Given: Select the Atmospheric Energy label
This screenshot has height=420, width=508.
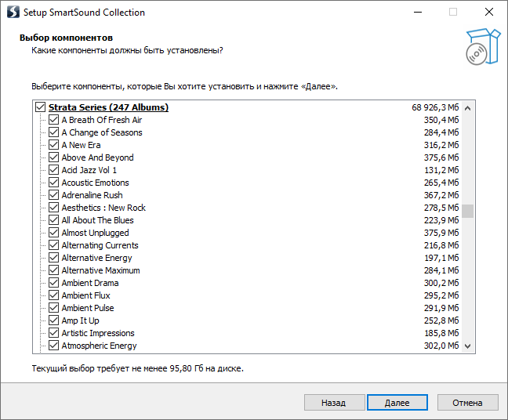Looking at the screenshot, I should (99, 346).
